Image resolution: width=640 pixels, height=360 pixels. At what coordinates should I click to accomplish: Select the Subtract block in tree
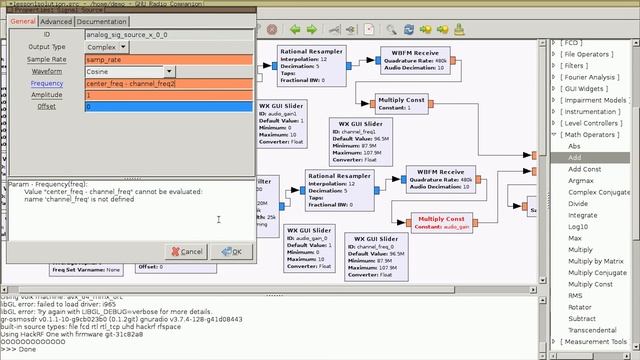pyautogui.click(x=582, y=318)
